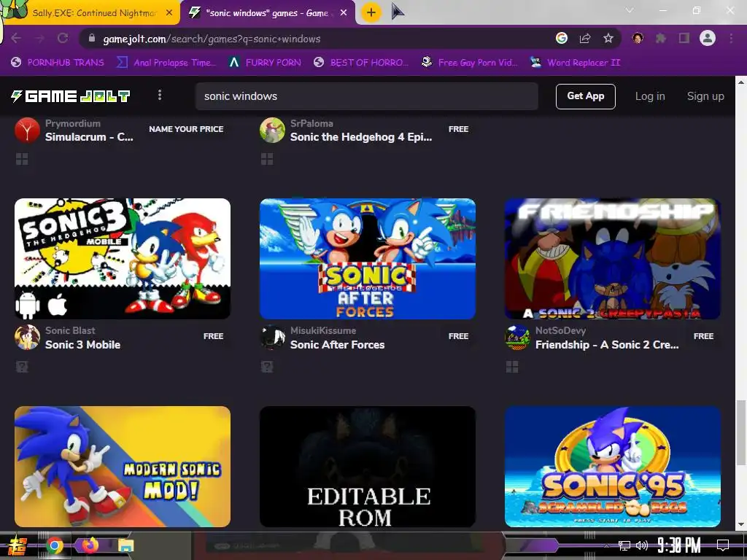The height and width of the screenshot is (560, 747).
Task: Open File Explorer from the taskbar
Action: click(x=125, y=545)
